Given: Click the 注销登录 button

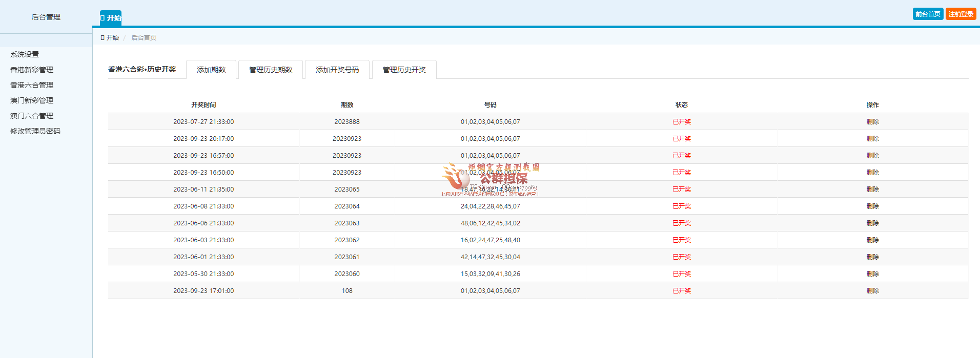Looking at the screenshot, I should [x=961, y=14].
